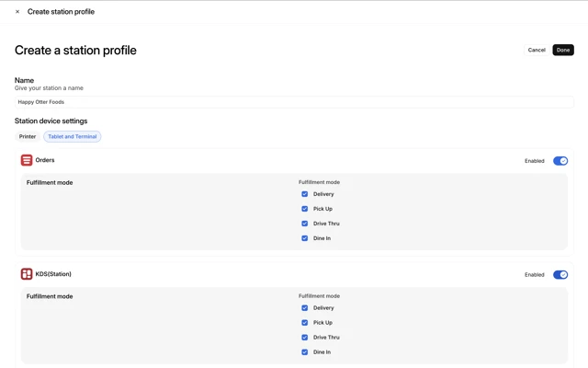The width and height of the screenshot is (588, 368).
Task: Disable the Orders enabled toggle
Action: (x=560, y=161)
